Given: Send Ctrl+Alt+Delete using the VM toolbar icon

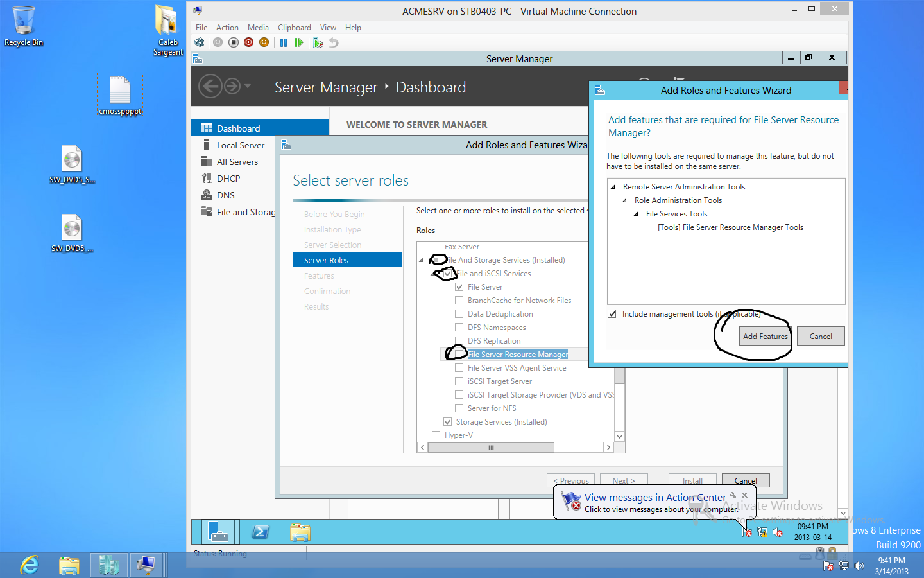Looking at the screenshot, I should (200, 42).
